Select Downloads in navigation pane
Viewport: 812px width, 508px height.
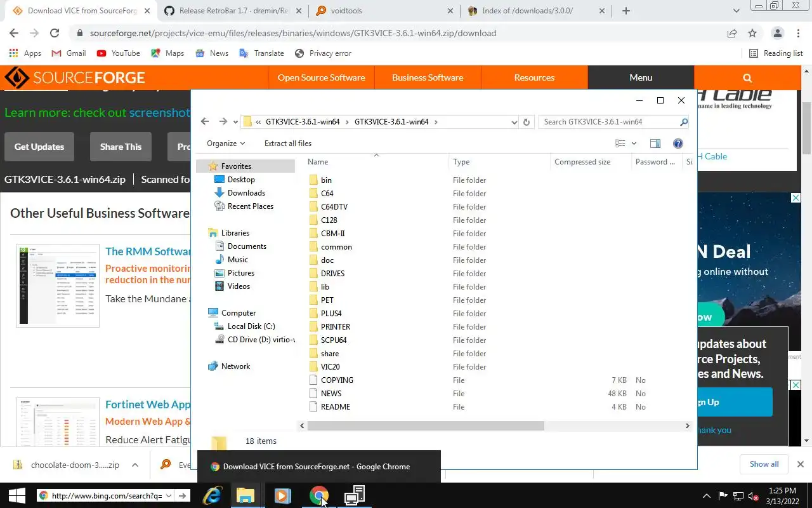point(246,193)
